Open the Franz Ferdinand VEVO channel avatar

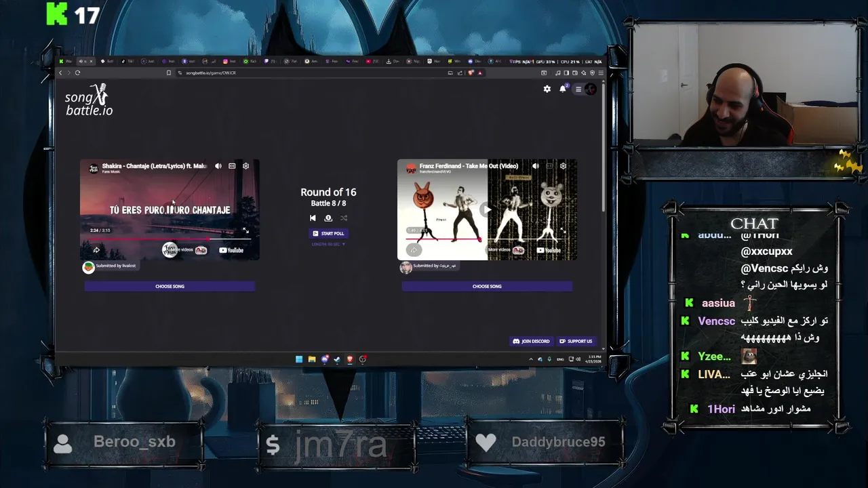[x=411, y=168]
